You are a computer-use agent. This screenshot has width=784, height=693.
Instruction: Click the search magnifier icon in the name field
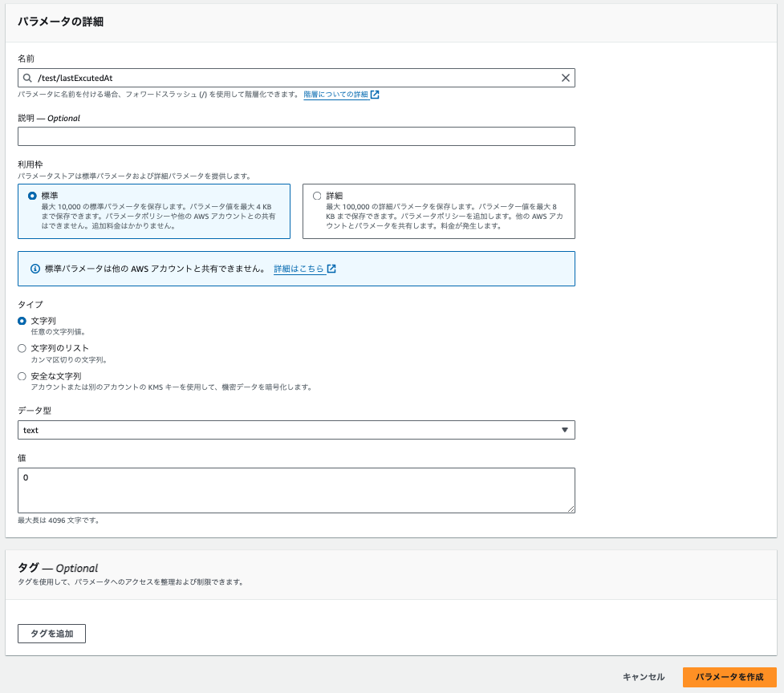(27, 78)
